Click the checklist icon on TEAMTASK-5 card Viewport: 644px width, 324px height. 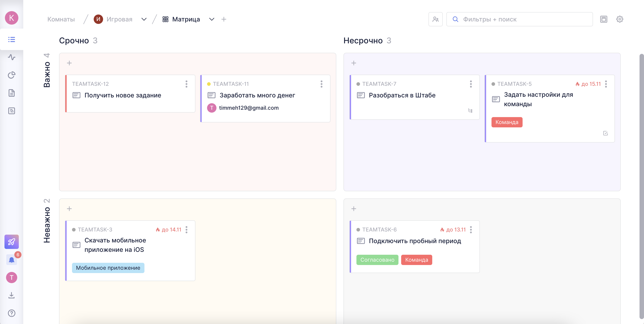(x=605, y=133)
